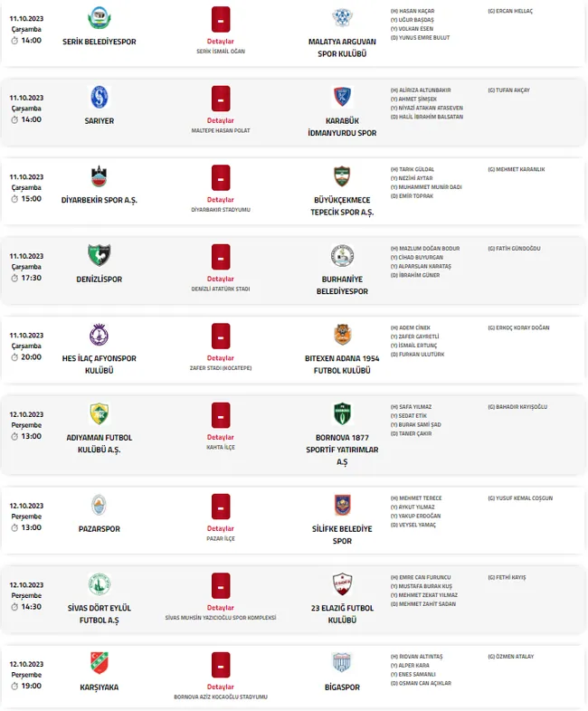Open Detaylar for the Denizlispor match
Screen dimensions: 588x711
click(221, 279)
